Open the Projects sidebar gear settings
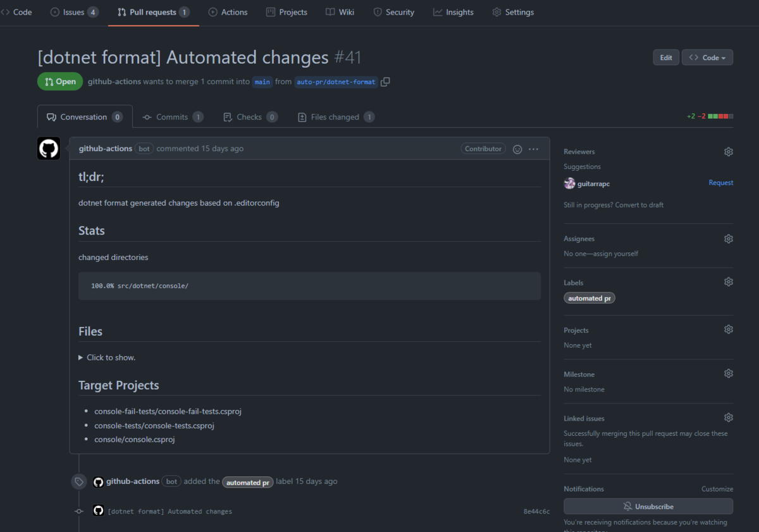This screenshot has height=532, width=759. point(729,330)
